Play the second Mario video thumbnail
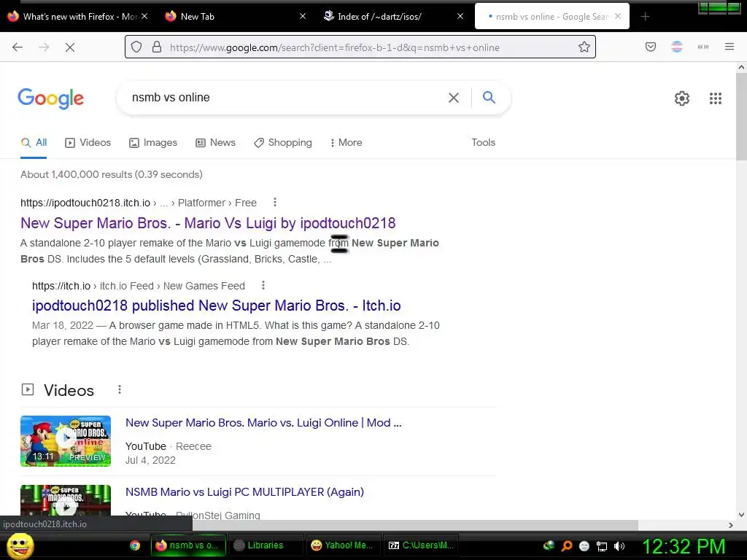Image resolution: width=747 pixels, height=560 pixels. click(66, 500)
